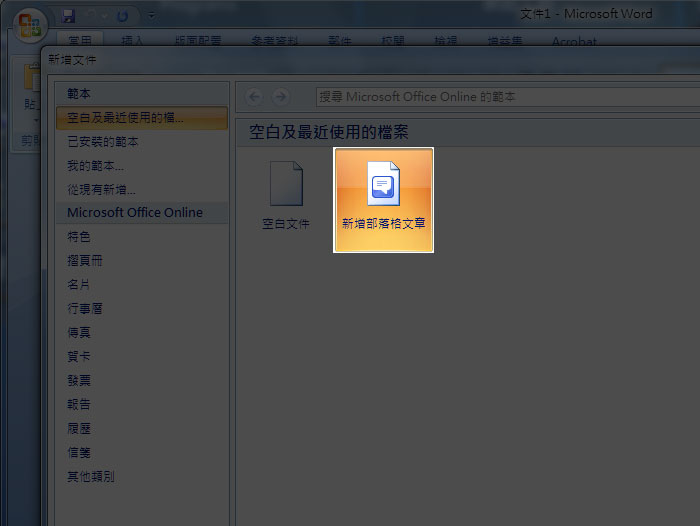Click the Microsoft Office Online heading
This screenshot has width=700, height=526.
(x=135, y=213)
